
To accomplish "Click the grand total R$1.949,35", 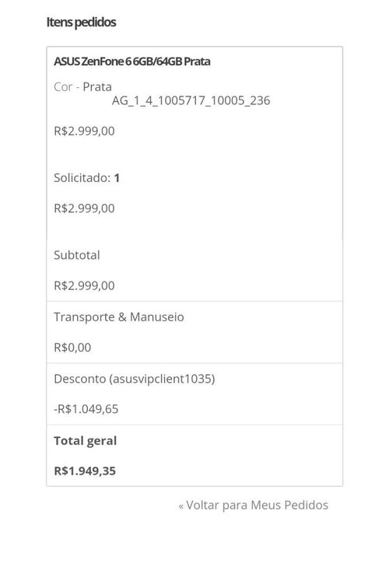I will click(85, 471).
